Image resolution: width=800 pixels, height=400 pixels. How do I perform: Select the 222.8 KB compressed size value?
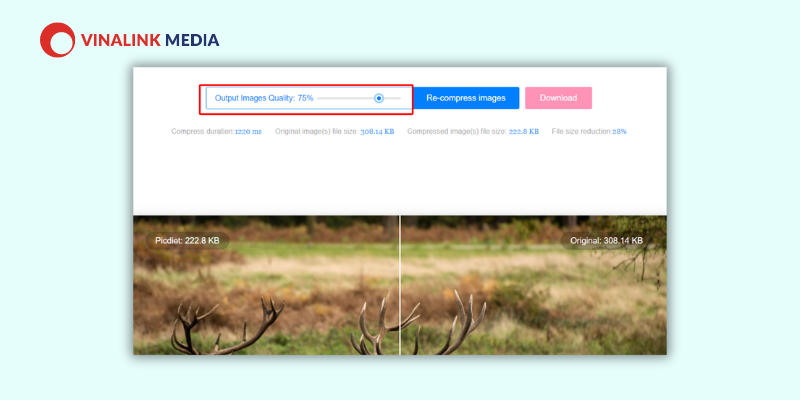click(523, 132)
